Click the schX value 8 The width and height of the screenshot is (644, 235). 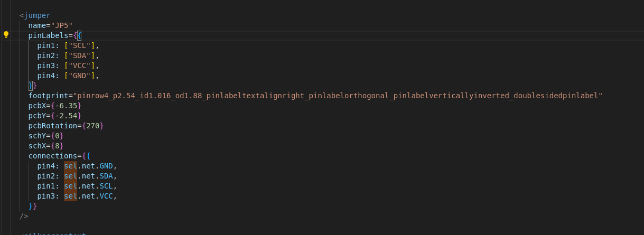tap(58, 146)
